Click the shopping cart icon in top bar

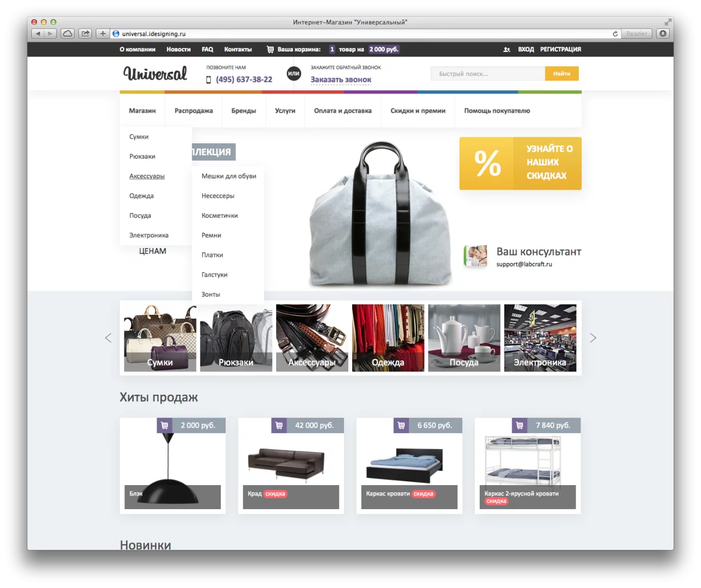point(270,49)
